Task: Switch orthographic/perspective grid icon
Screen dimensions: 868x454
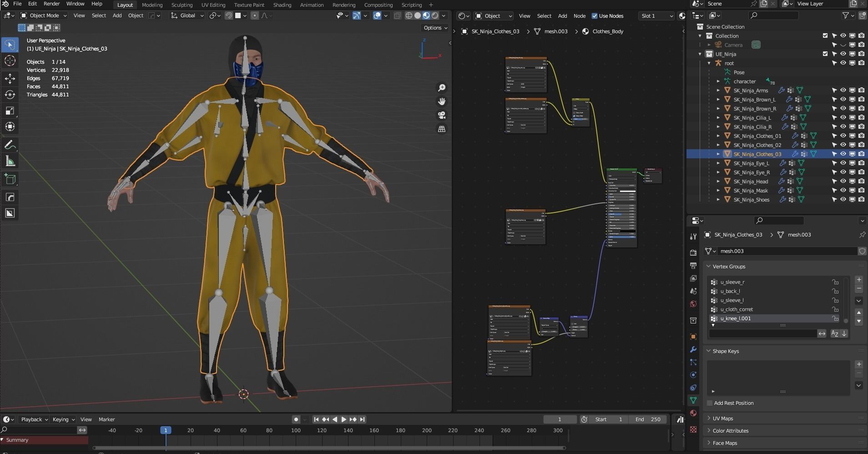Action: (x=441, y=129)
